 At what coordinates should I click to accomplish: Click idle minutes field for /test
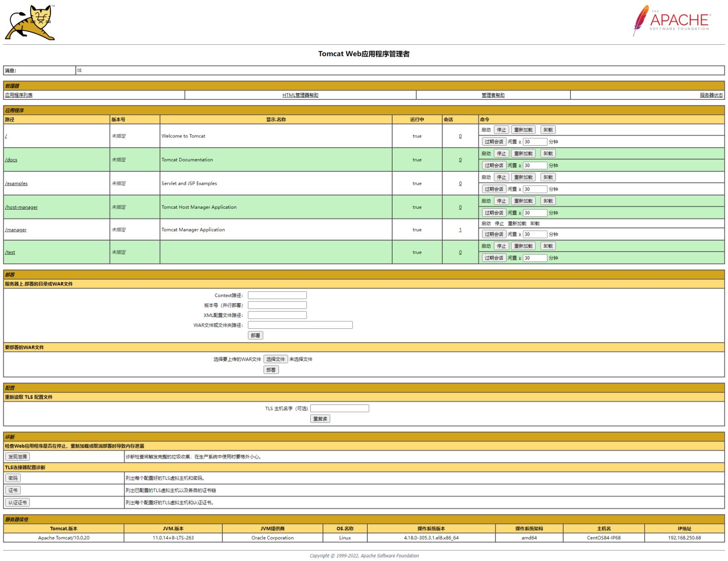(x=535, y=258)
